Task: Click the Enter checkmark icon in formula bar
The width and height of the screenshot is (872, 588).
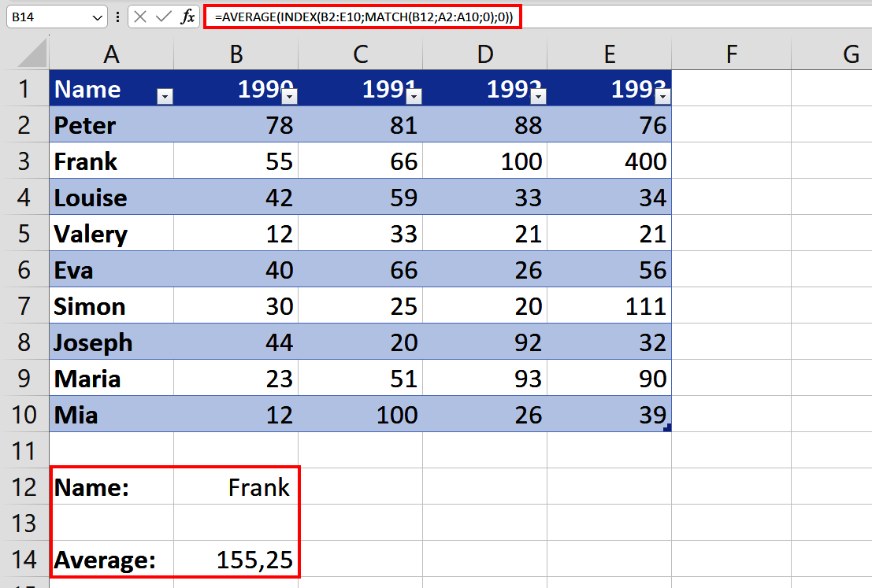Action: coord(163,17)
